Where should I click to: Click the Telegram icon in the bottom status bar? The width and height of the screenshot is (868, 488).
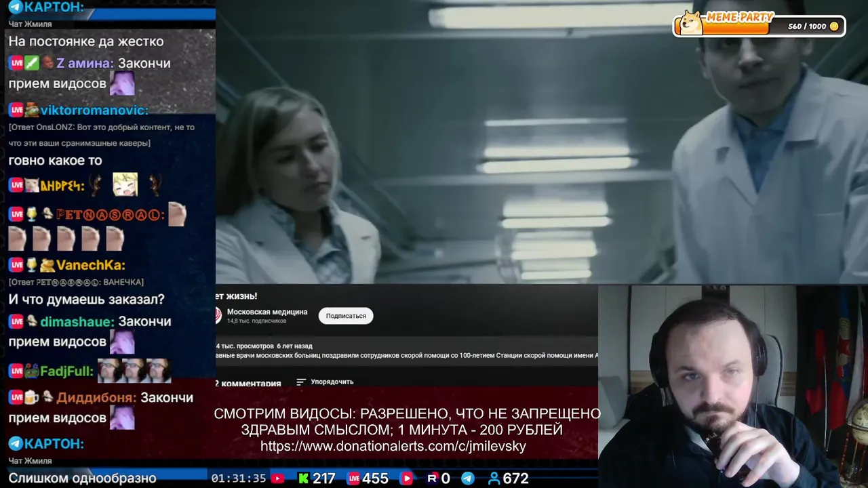click(x=468, y=479)
